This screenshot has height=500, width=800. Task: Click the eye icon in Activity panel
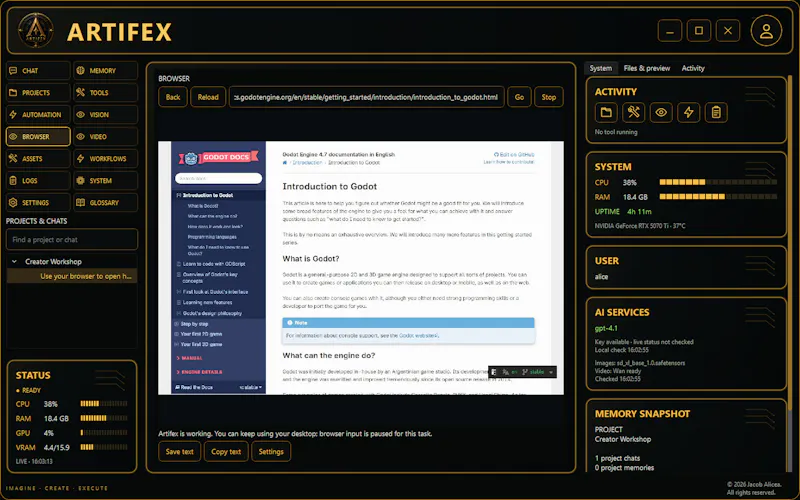tap(661, 112)
